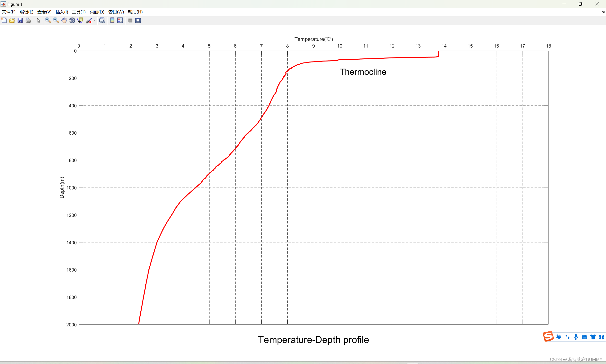Save the figure with floppy icon

click(20, 21)
